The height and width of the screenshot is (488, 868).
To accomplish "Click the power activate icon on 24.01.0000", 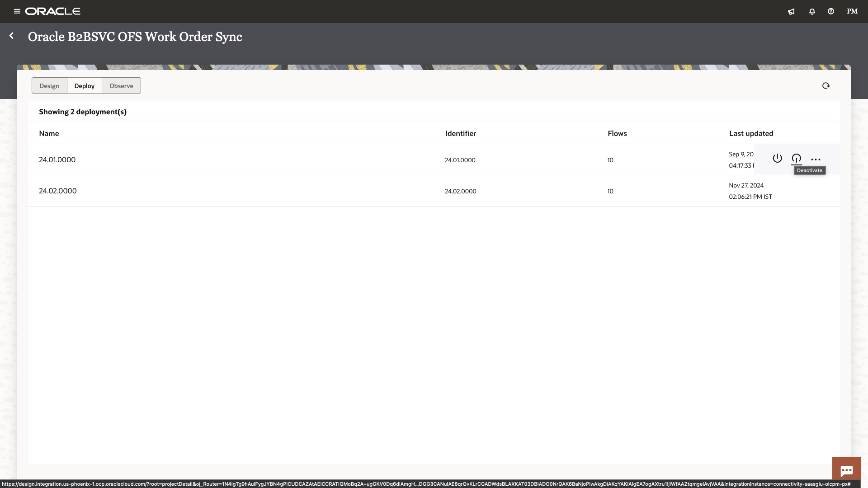I will coord(777,159).
